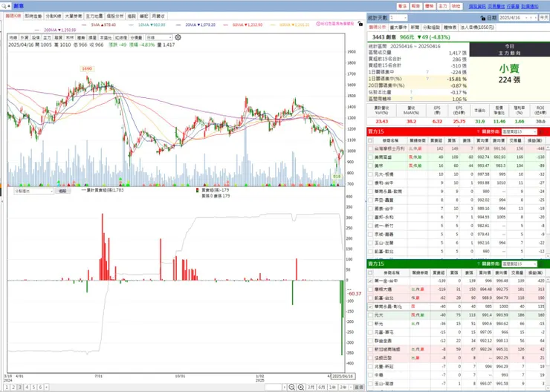Toggle select-all checkbox in 買方15 table header
This screenshot has height=392, width=550.
370,140
